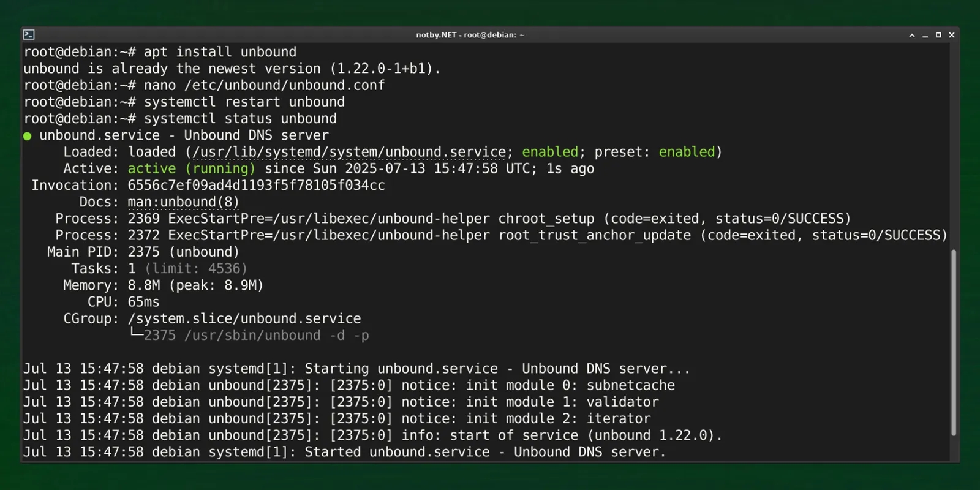The width and height of the screenshot is (980, 490).
Task: Click the 'chroot_setup' process line
Action: click(x=453, y=219)
